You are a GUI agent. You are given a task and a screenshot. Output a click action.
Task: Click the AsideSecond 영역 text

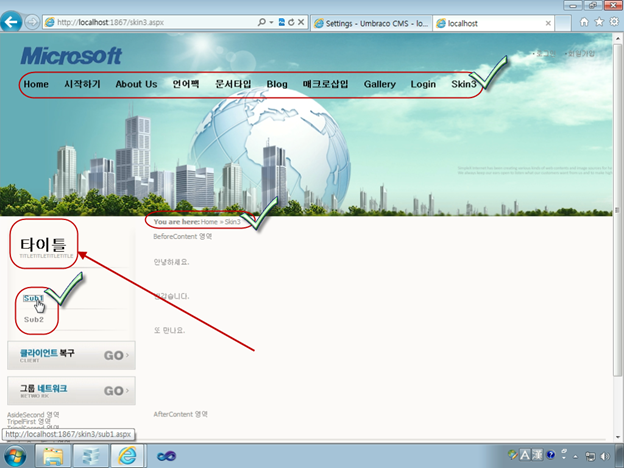click(x=33, y=415)
